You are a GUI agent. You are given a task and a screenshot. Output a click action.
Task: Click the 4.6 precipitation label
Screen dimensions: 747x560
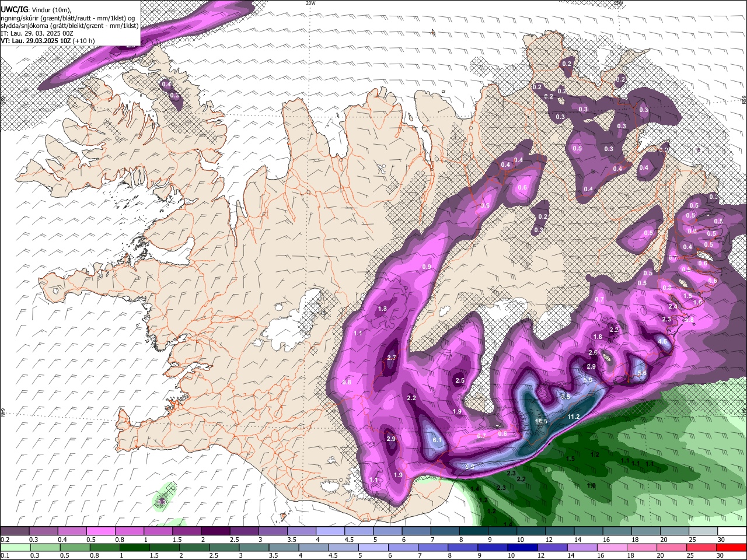click(x=662, y=341)
